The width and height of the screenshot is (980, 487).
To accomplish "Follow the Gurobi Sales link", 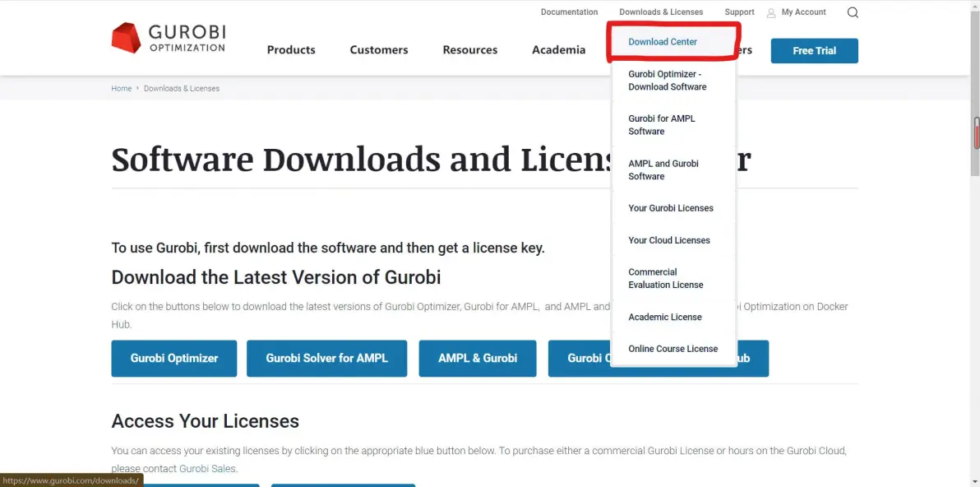I will click(x=207, y=469).
